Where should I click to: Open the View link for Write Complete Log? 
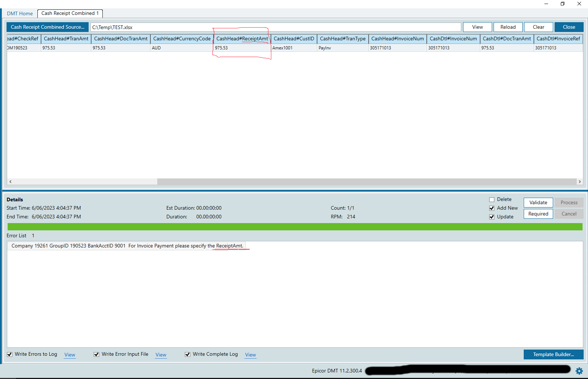(250, 355)
